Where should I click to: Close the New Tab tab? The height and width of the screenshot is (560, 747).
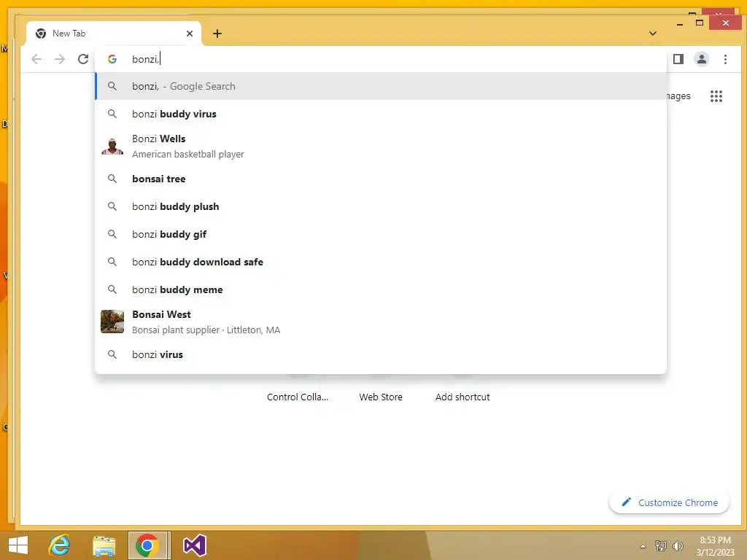click(190, 34)
